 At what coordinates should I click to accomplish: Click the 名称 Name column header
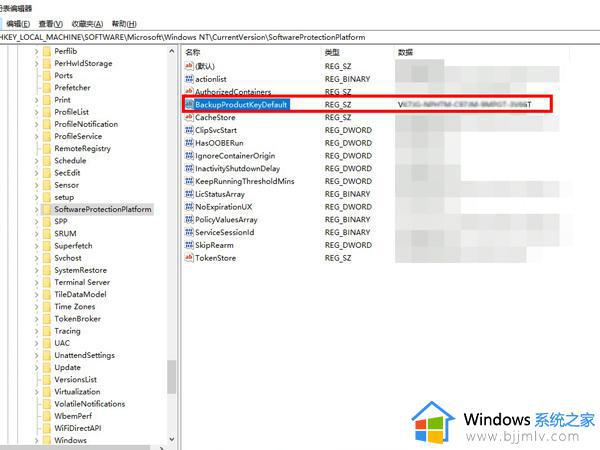click(192, 52)
